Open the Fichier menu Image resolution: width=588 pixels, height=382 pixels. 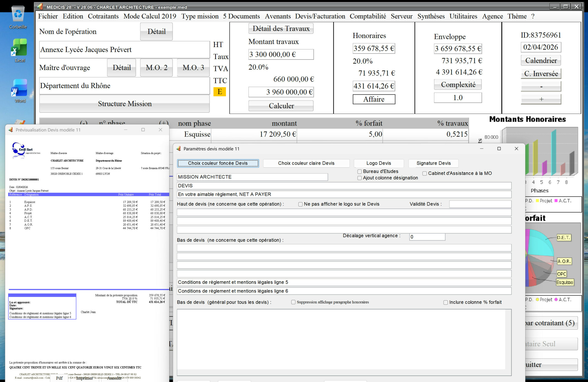[48, 16]
